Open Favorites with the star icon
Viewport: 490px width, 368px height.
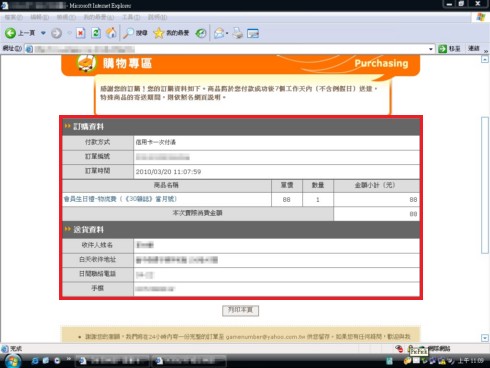click(x=171, y=33)
